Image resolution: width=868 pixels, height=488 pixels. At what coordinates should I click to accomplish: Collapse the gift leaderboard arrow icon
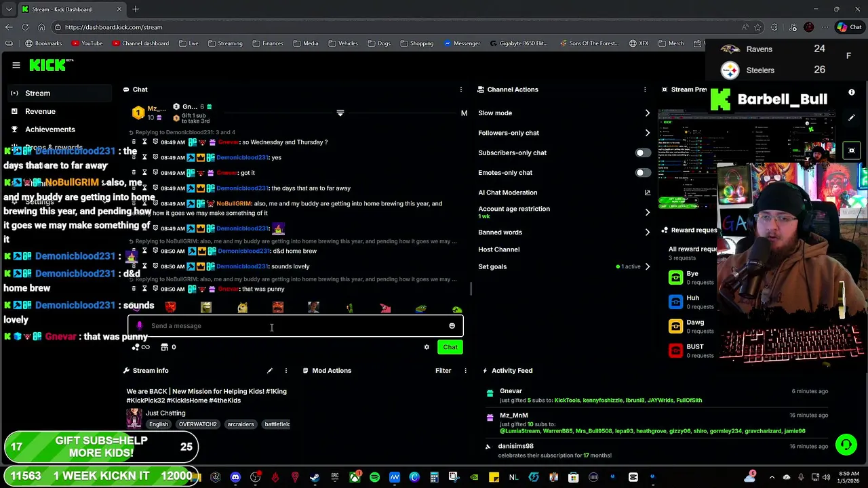pos(340,113)
